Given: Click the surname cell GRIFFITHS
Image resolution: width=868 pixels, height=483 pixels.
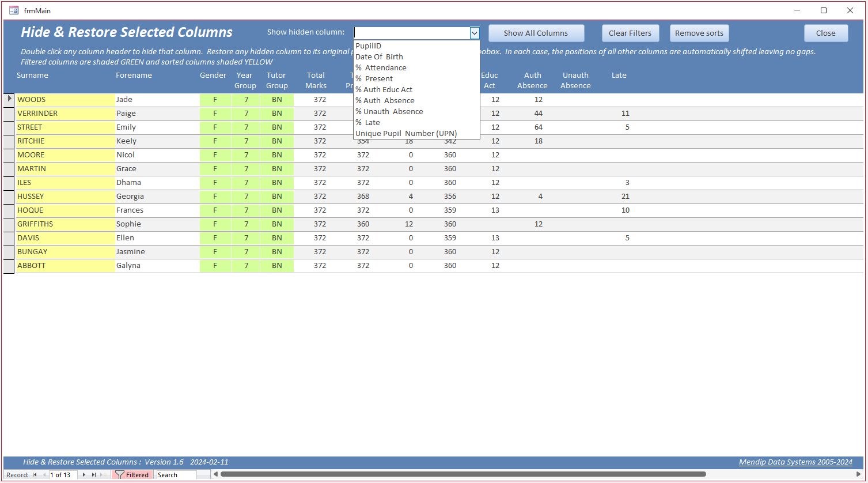Looking at the screenshot, I should (x=65, y=224).
